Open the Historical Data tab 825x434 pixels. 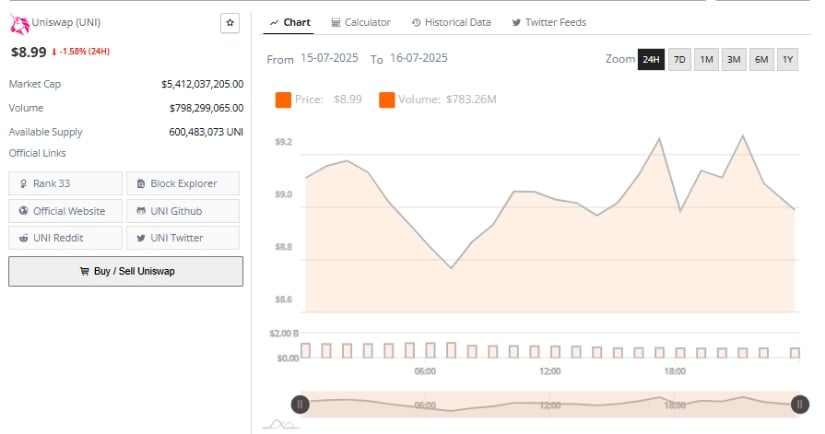[x=451, y=23]
